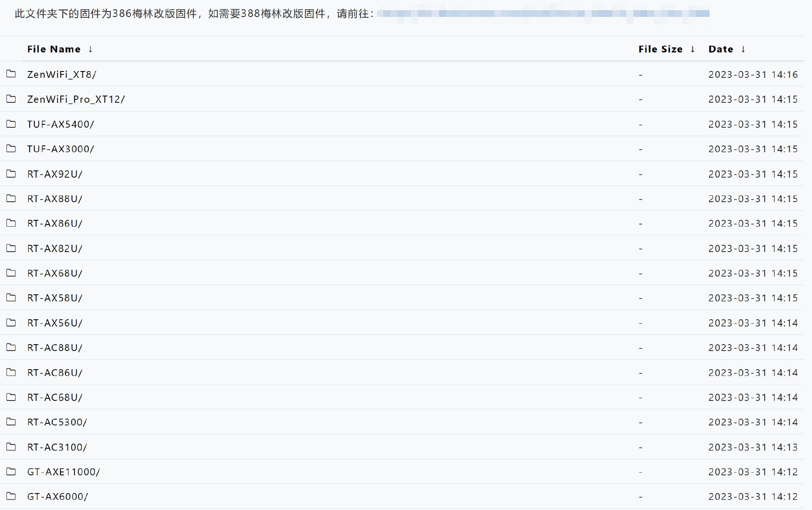The image size is (812, 510).
Task: Click the folder icon beside RT-AC88U/
Action: (11, 347)
